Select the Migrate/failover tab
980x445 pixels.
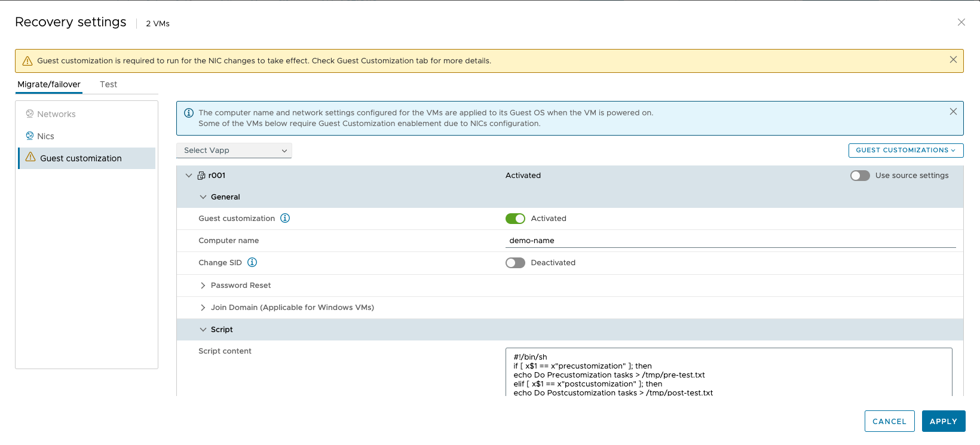(49, 84)
